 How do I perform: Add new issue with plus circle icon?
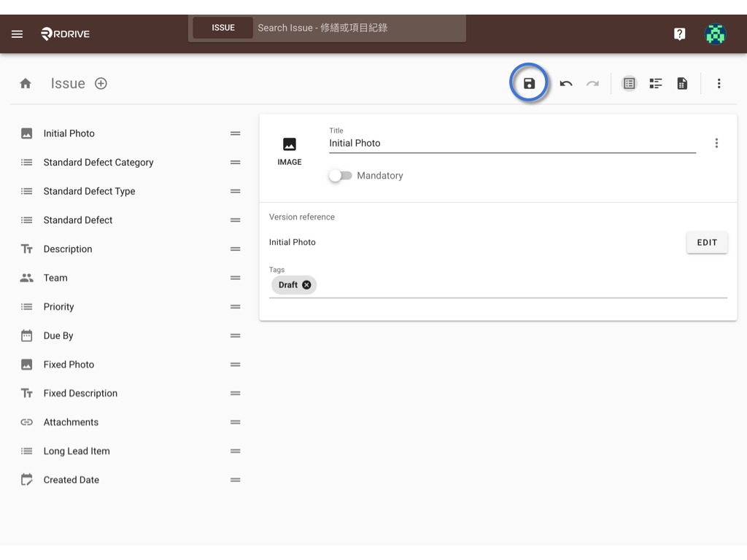[x=101, y=84]
